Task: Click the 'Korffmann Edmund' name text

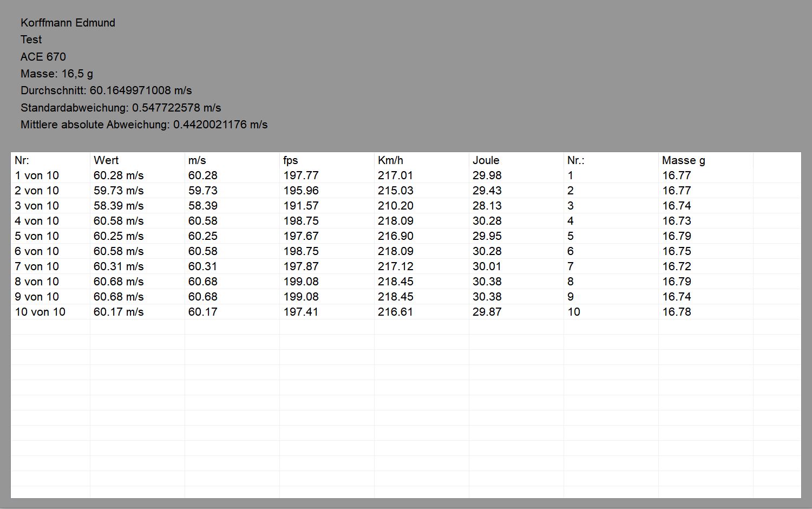Action: click(68, 23)
